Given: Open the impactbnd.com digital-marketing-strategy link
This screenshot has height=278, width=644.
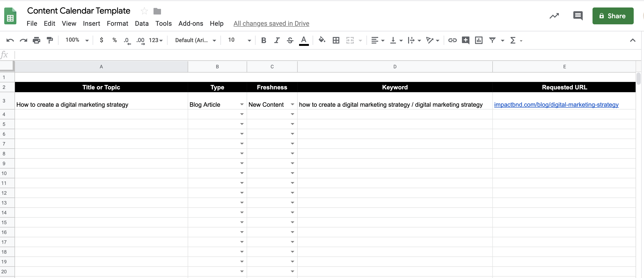Looking at the screenshot, I should [x=556, y=105].
